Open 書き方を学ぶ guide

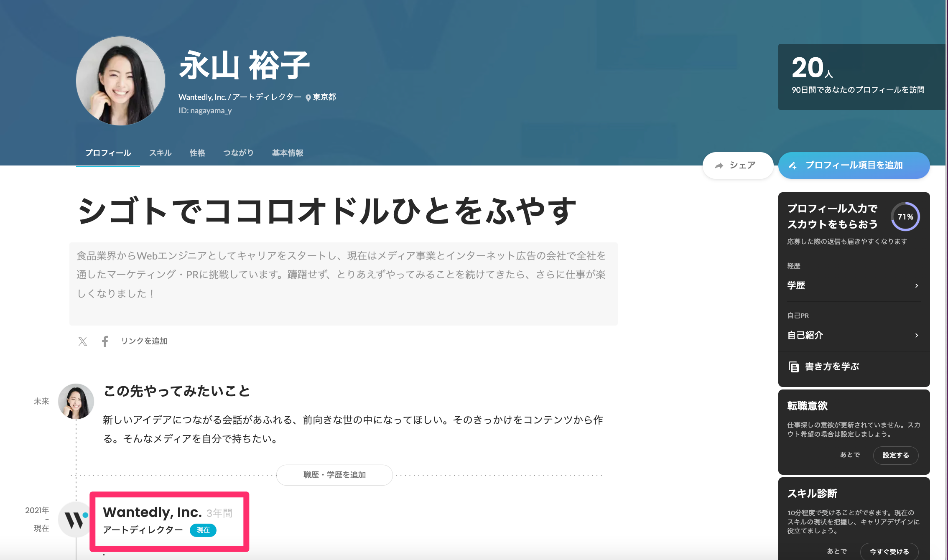pyautogui.click(x=832, y=367)
